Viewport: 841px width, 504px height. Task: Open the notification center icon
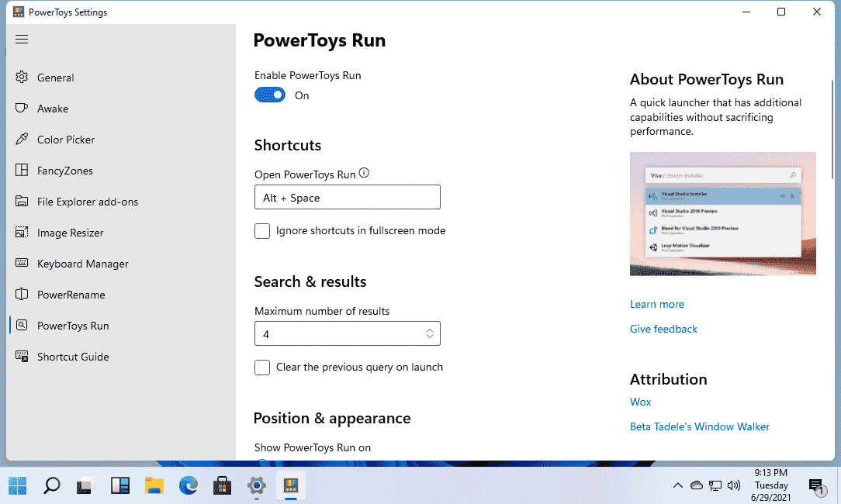816,487
